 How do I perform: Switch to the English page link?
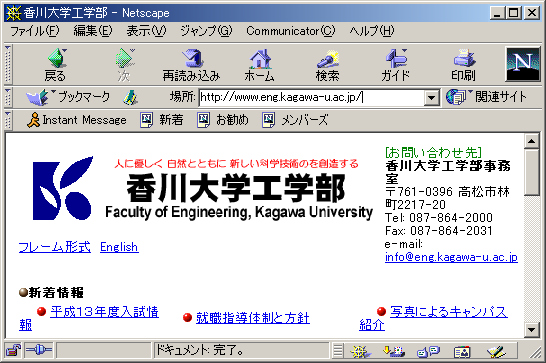point(119,247)
